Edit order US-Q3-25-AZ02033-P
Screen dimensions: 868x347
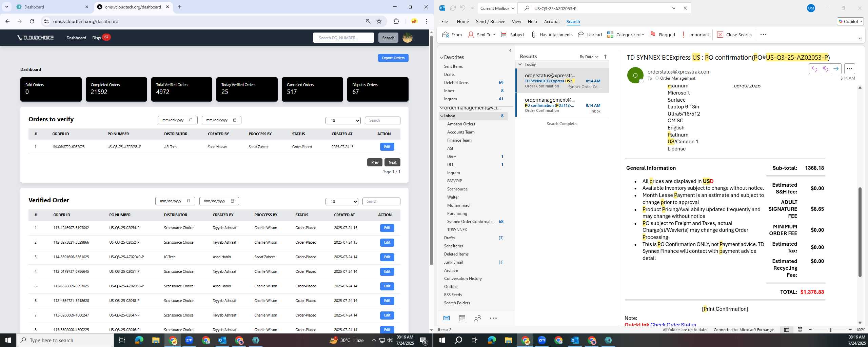click(x=387, y=147)
